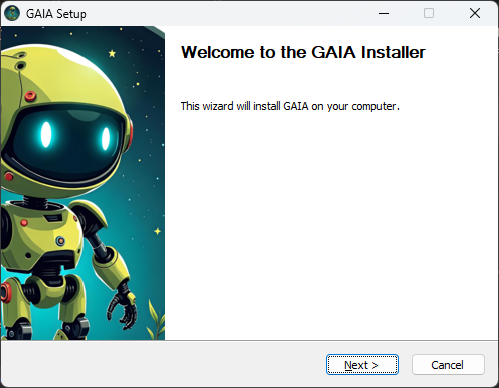Select the "Welcome to the GAIA Installer" heading
This screenshot has height=388, width=499.
click(303, 52)
